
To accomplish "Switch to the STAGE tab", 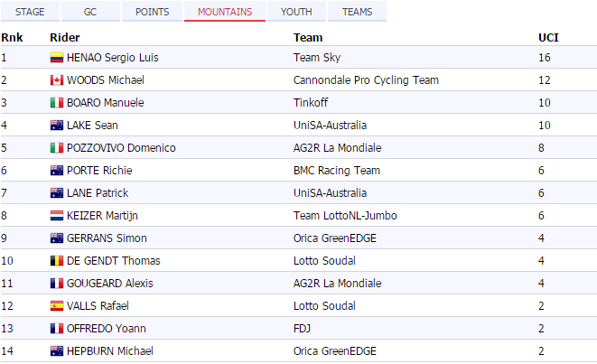I will [x=30, y=12].
